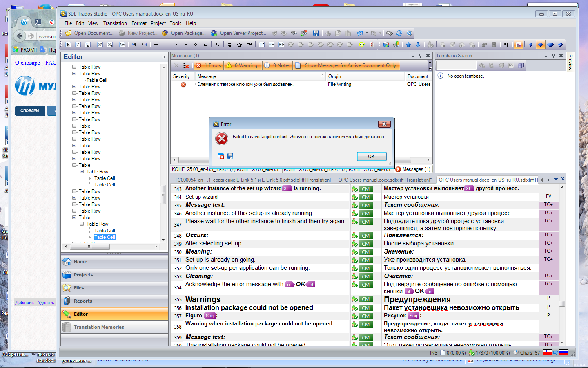
Task: Switch to OPC Users manual.docx.sdlxliff [Translation] tab
Action: [x=385, y=180]
